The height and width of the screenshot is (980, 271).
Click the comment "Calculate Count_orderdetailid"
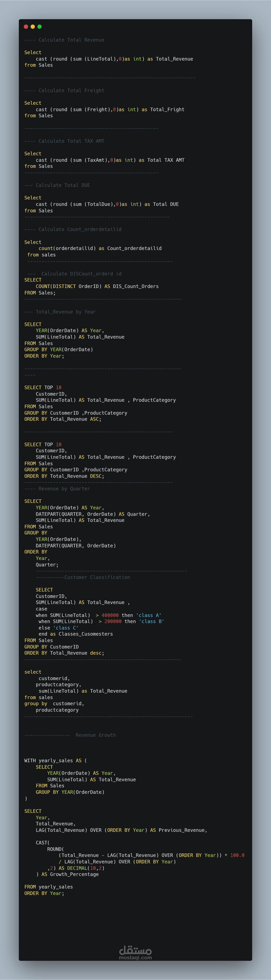tap(73, 229)
